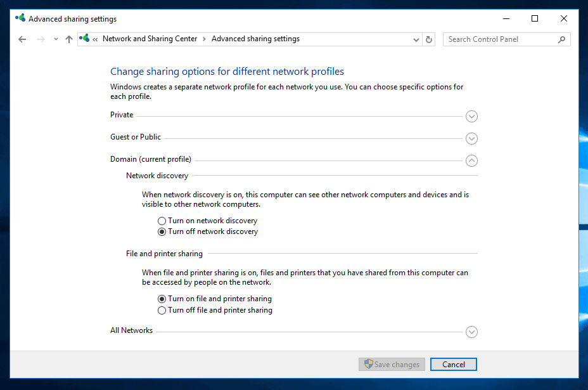Click the search magnifier icon

561,39
